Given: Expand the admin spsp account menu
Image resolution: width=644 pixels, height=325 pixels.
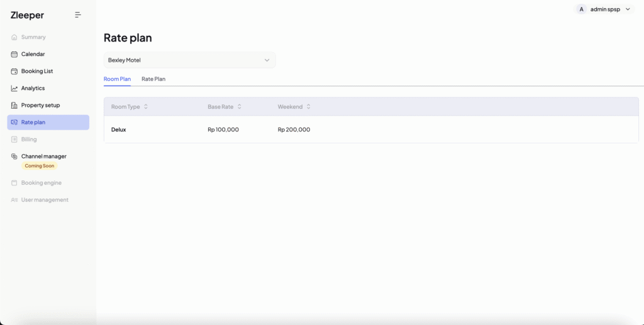Looking at the screenshot, I should pos(627,9).
